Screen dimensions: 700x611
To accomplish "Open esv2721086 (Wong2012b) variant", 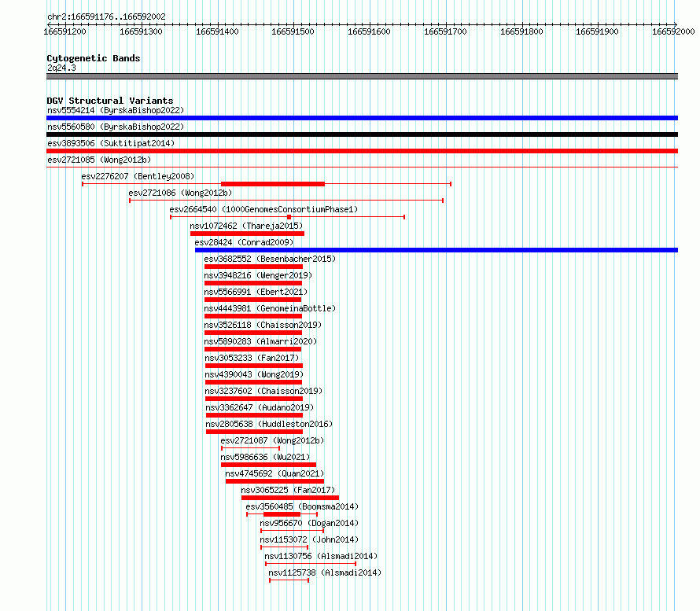I will 180,193.
